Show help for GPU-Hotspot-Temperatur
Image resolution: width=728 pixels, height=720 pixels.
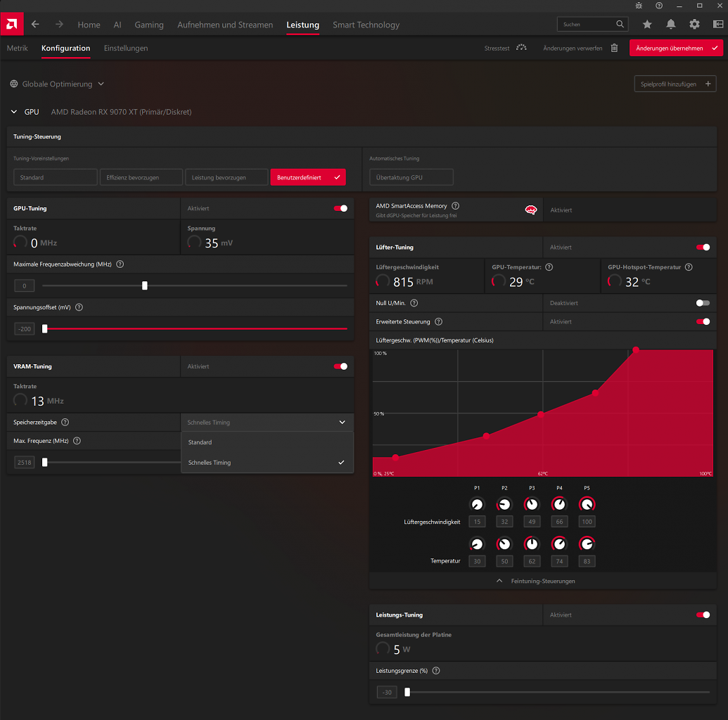689,267
